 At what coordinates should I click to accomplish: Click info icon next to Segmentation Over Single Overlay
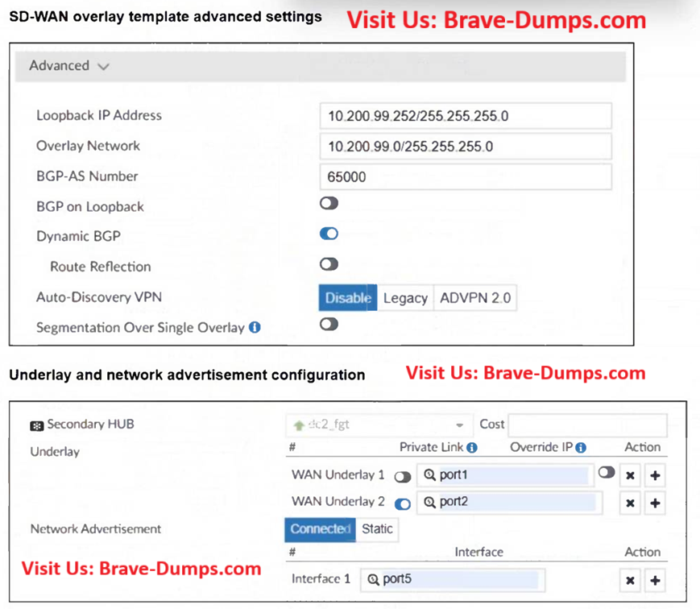tap(255, 328)
